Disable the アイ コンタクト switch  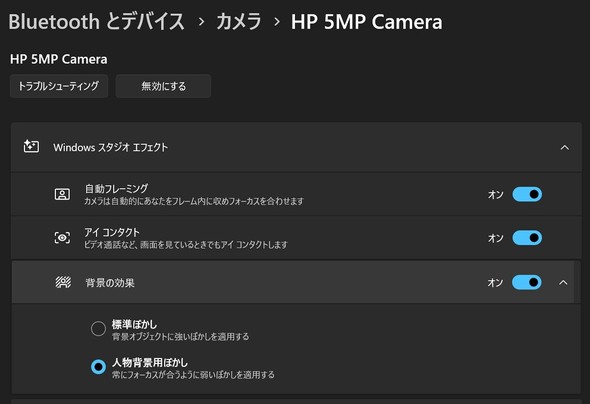(x=527, y=238)
